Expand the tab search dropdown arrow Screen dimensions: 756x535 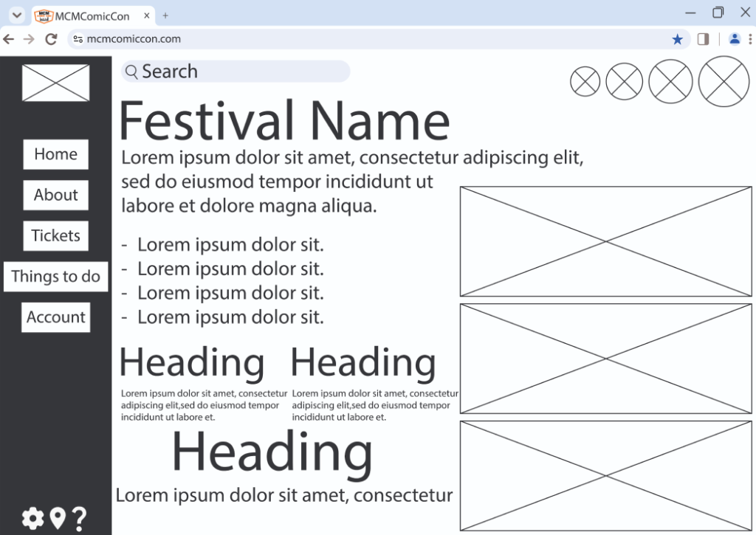click(x=17, y=15)
